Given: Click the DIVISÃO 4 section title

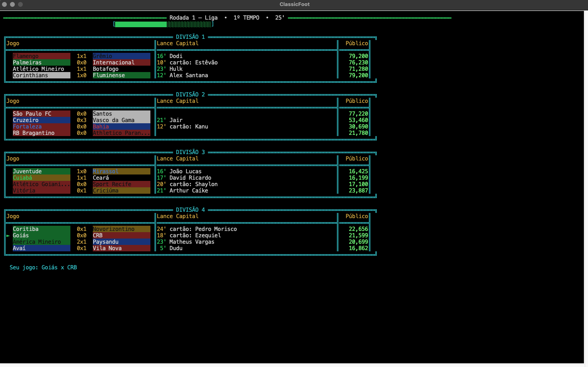Looking at the screenshot, I should tap(190, 210).
